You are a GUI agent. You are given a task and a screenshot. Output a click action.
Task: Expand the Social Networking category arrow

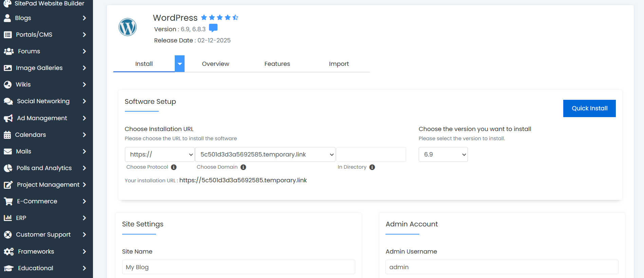pos(84,101)
